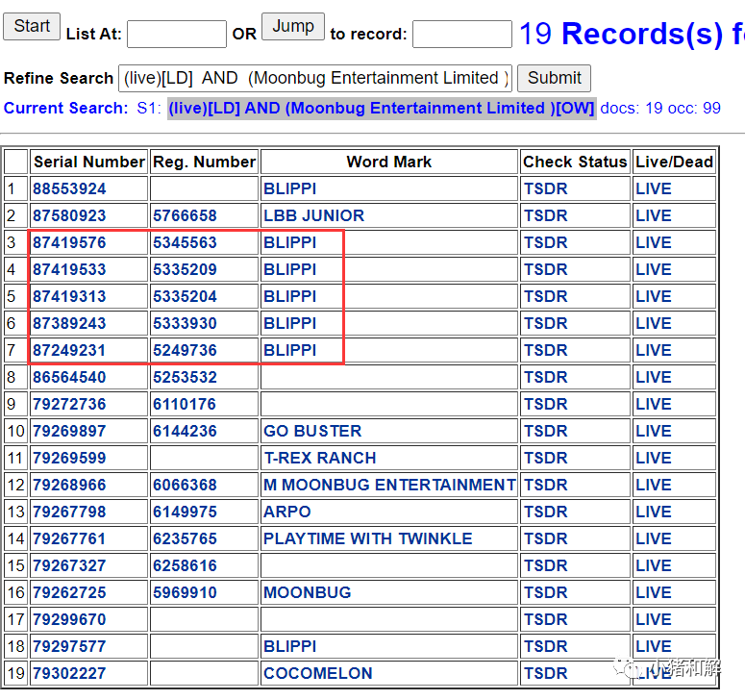
Task: Click the Start button
Action: 32,26
